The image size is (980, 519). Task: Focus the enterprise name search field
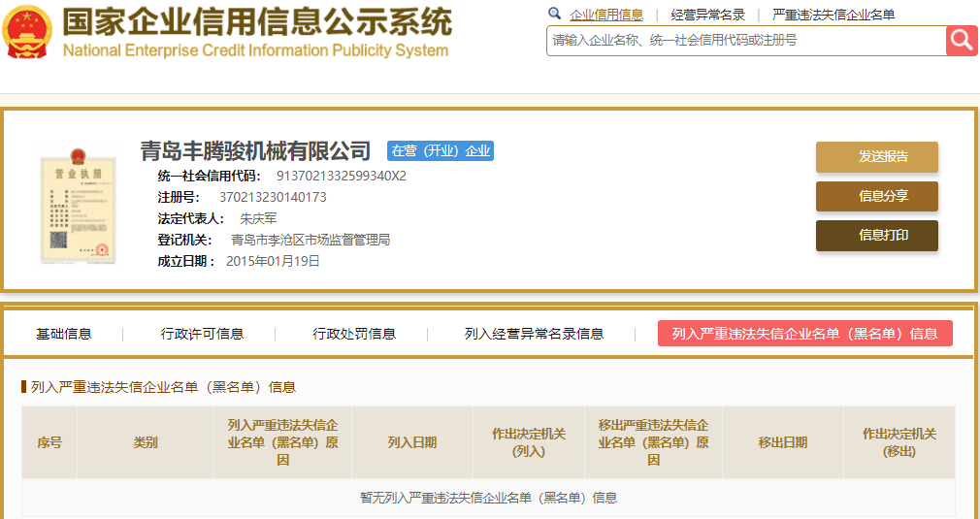747,41
